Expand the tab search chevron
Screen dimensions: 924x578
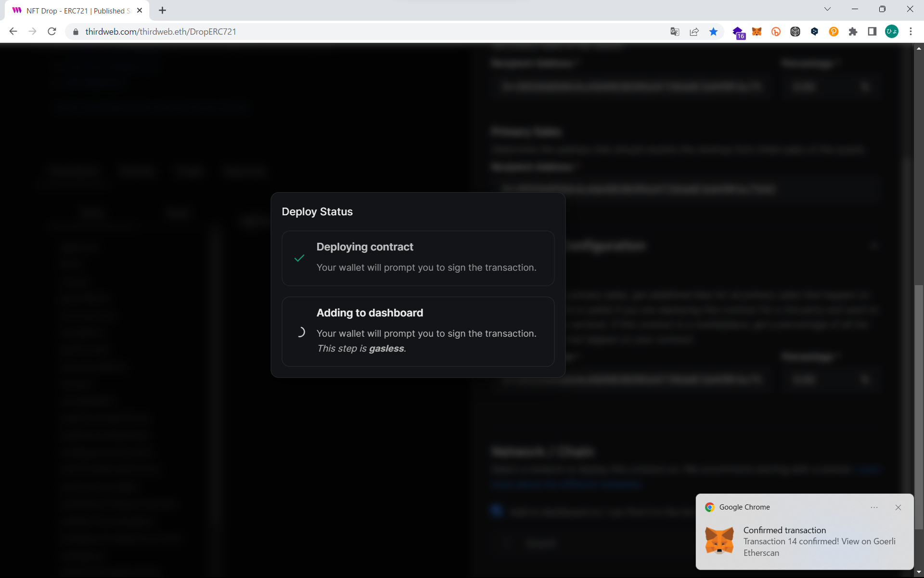827,9
